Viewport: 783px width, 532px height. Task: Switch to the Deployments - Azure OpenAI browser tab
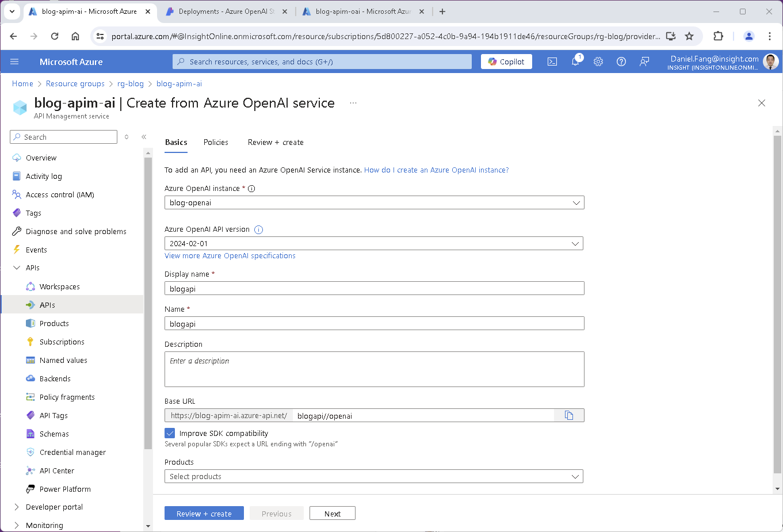[226, 12]
